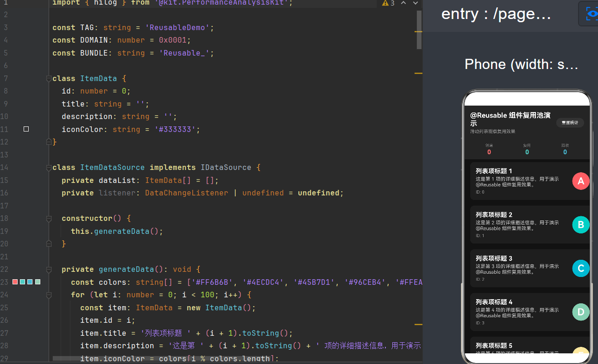Image resolution: width=598 pixels, height=364 pixels.
Task: Tap avatar circle D in phone preview
Action: coord(581,312)
